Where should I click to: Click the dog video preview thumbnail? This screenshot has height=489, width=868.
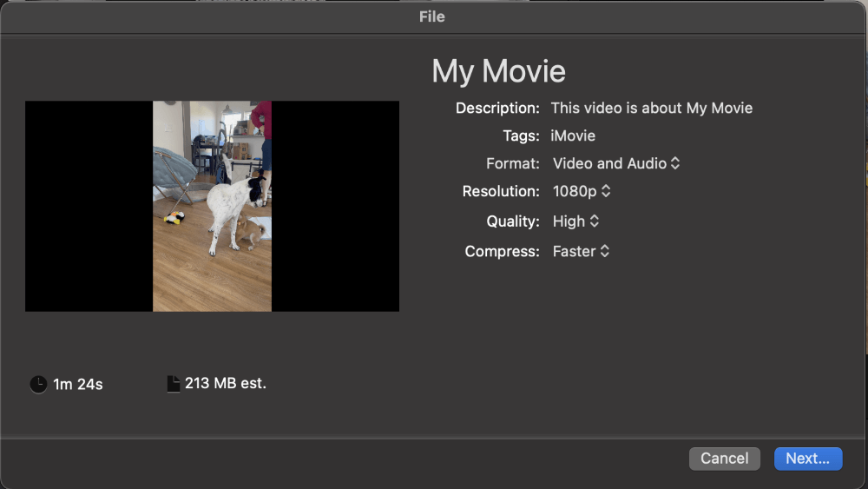(212, 206)
